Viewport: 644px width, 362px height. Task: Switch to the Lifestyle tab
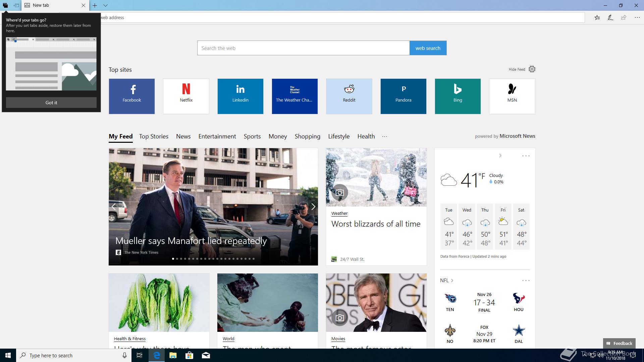[x=339, y=136]
